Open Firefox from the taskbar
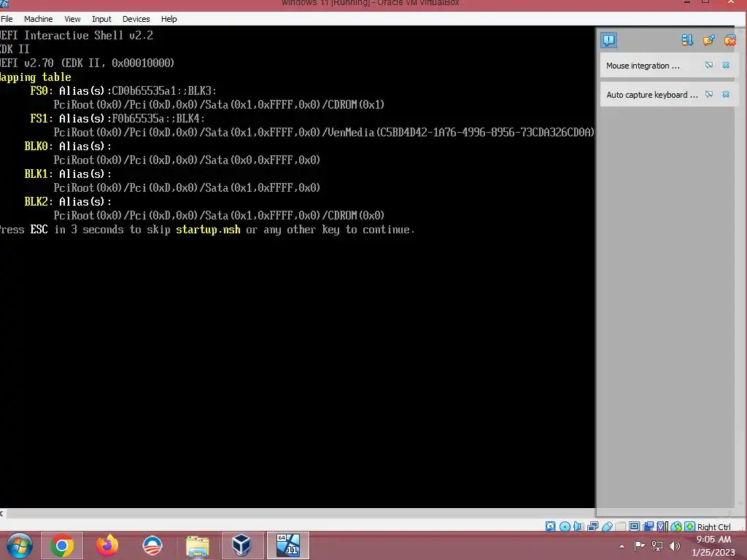The image size is (747, 560). click(x=107, y=545)
